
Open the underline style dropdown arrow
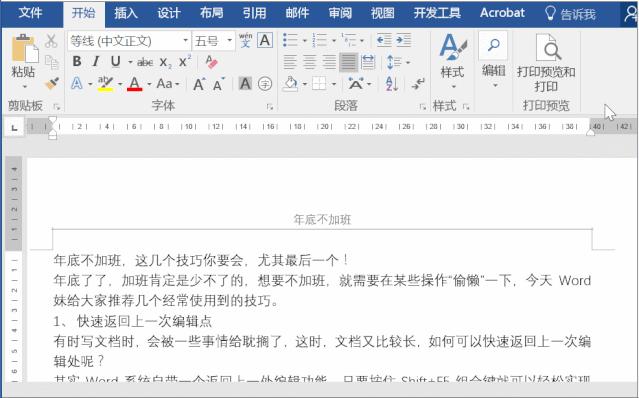(130, 62)
